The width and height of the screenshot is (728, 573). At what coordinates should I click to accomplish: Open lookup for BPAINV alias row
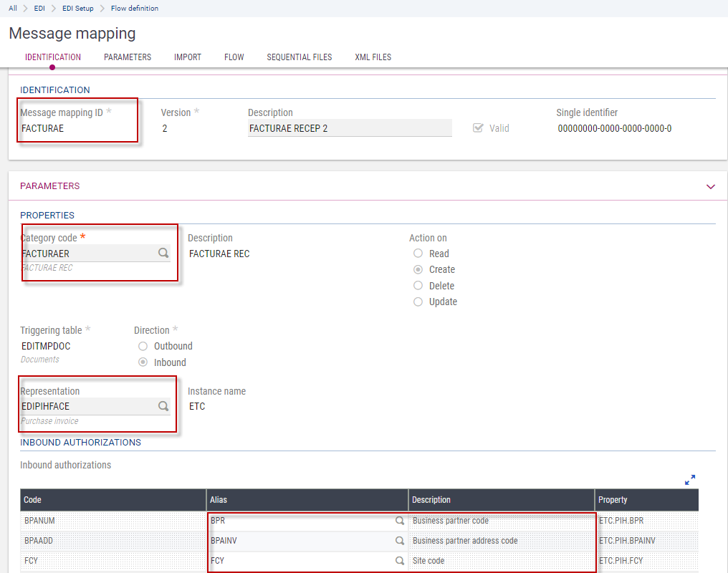click(x=400, y=541)
